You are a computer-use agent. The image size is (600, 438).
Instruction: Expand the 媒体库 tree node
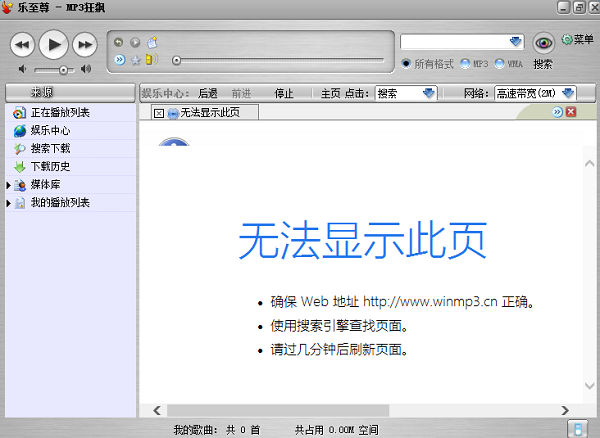click(x=9, y=185)
